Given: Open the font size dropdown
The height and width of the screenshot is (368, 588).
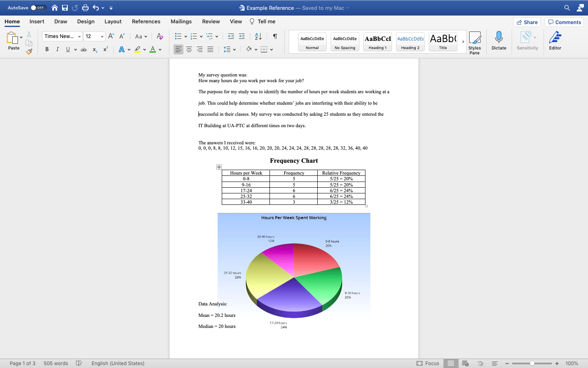Looking at the screenshot, I should 102,36.
